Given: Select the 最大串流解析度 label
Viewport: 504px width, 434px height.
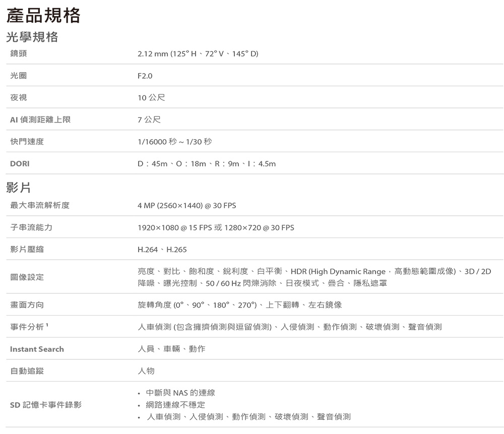Looking at the screenshot, I should point(40,205).
